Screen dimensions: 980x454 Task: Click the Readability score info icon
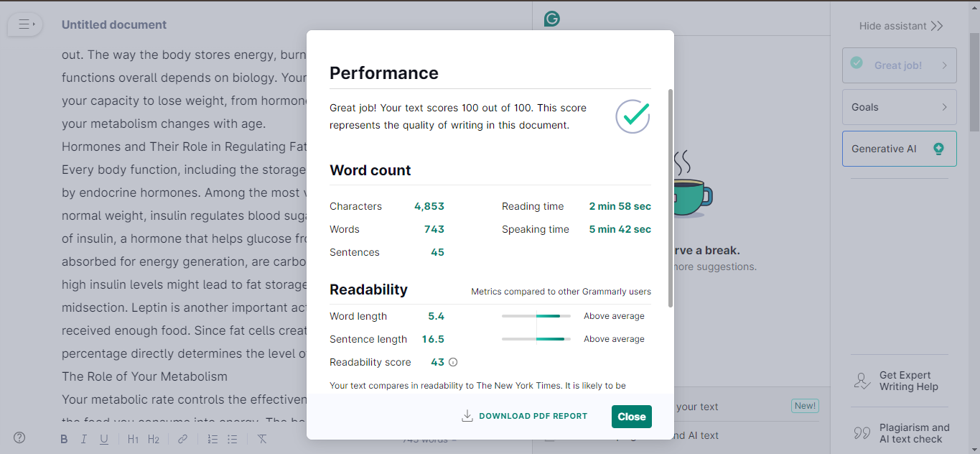453,362
